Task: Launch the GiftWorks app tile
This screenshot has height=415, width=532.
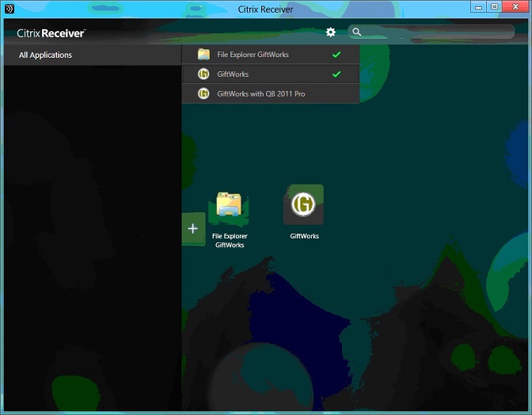Action: coord(303,204)
